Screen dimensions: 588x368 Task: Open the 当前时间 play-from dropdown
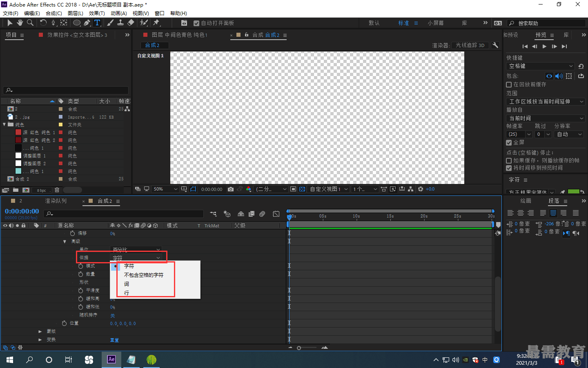tap(546, 118)
